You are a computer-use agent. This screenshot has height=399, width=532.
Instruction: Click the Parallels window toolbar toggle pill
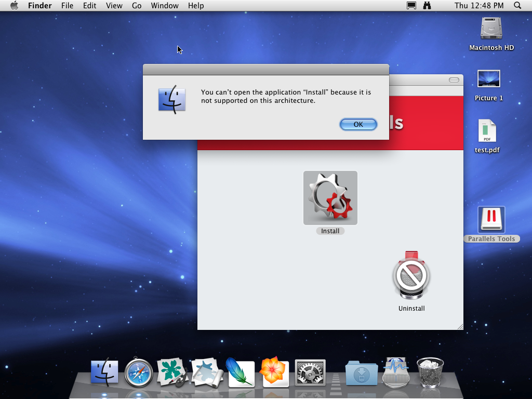[454, 80]
